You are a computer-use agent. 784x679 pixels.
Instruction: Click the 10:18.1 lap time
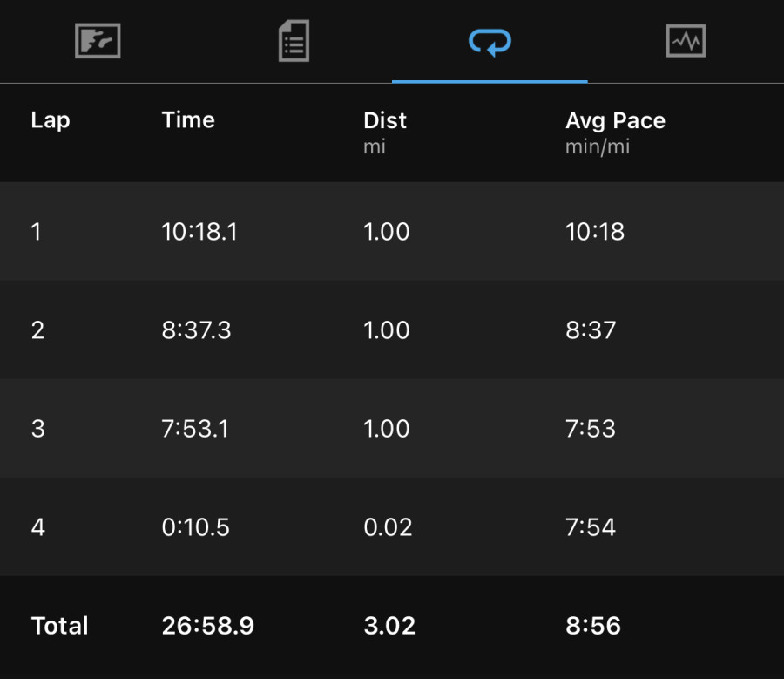199,232
